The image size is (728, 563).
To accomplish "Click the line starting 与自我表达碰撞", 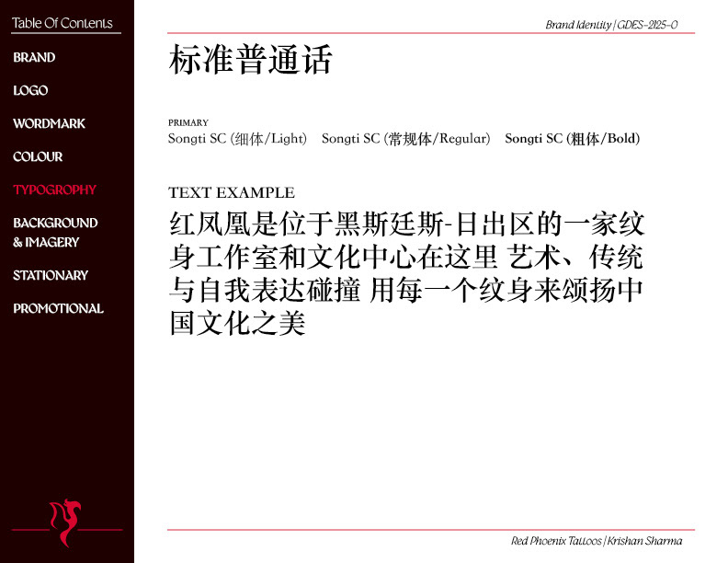I will coord(405,290).
